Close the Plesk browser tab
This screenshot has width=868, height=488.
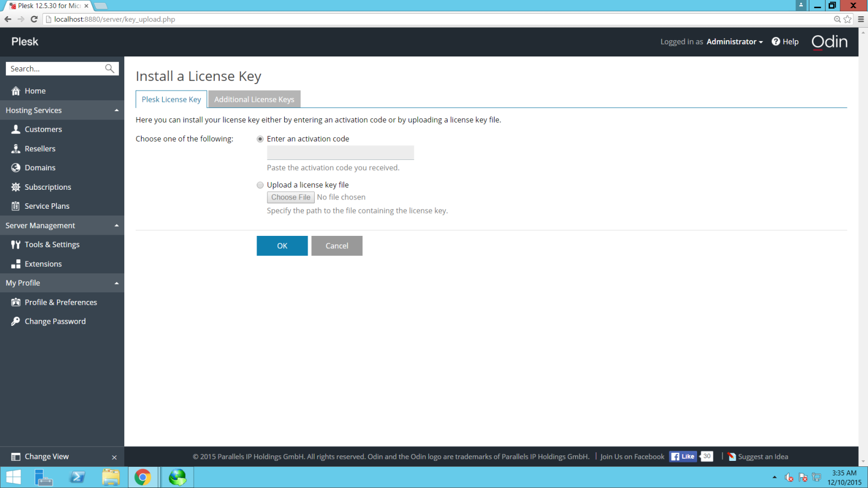(x=86, y=6)
